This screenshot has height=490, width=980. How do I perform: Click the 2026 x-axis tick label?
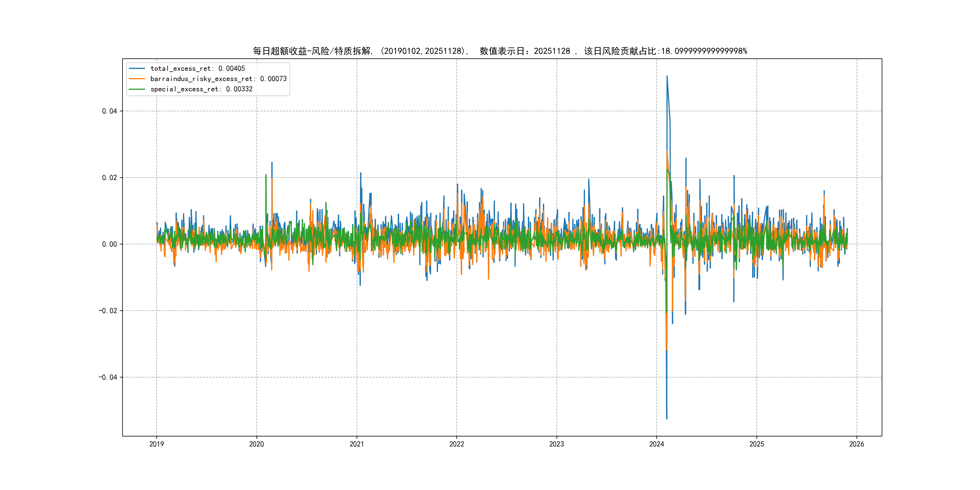[x=857, y=444]
